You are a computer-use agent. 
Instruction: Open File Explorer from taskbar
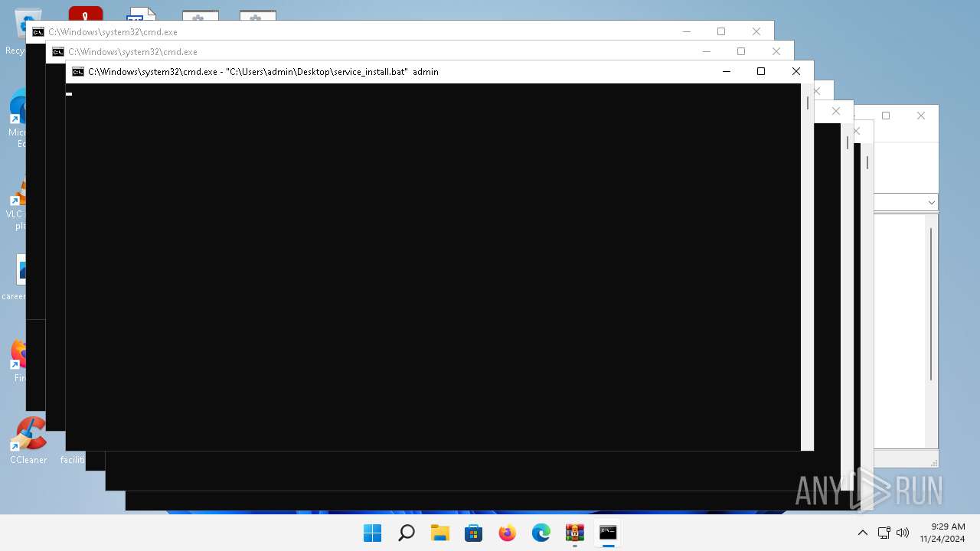tap(439, 533)
